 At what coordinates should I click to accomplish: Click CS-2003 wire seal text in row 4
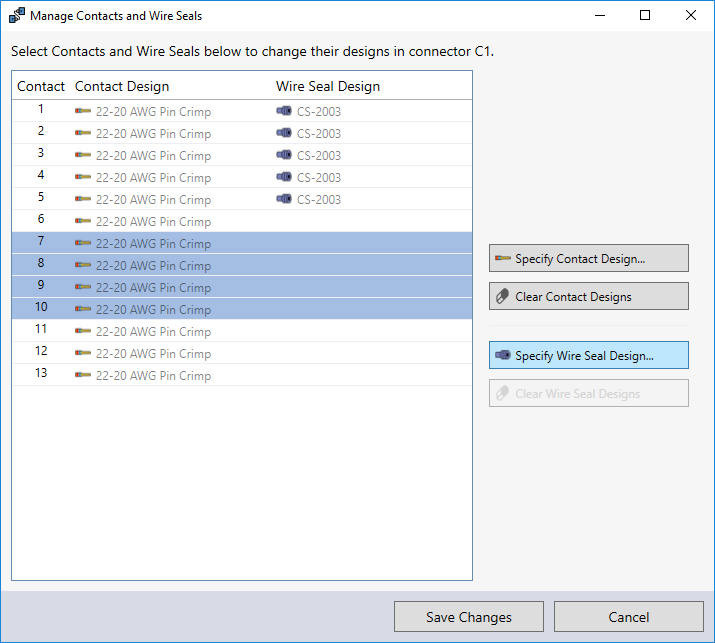(x=319, y=177)
